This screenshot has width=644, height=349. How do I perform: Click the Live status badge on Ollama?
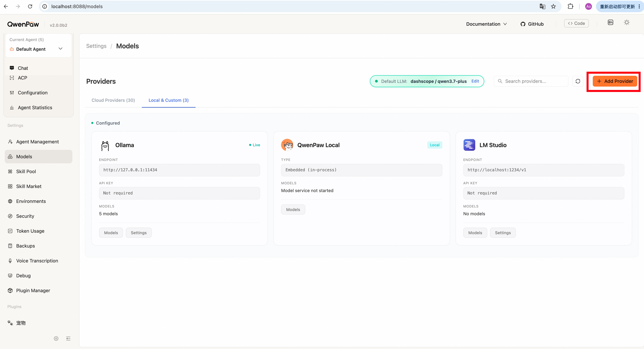(x=255, y=145)
